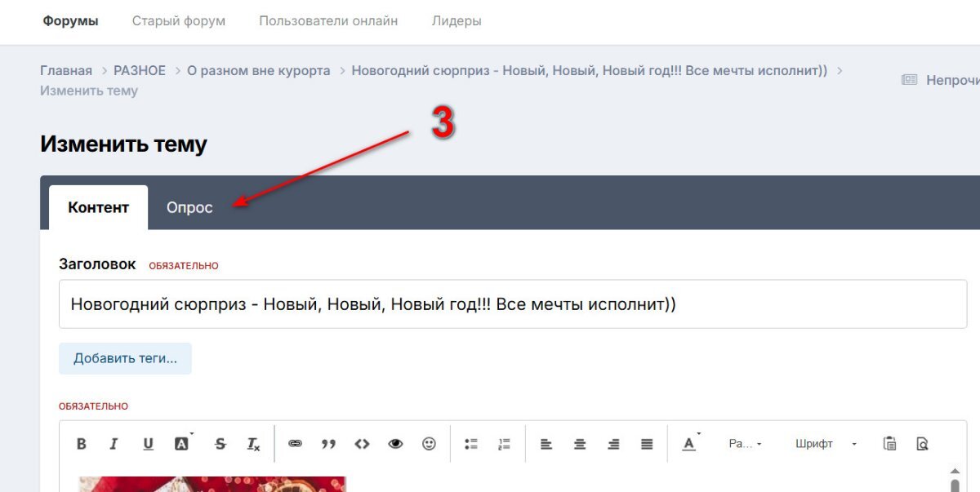Toggle bold formatting in editor toolbar
The width and height of the screenshot is (980, 492).
point(82,444)
